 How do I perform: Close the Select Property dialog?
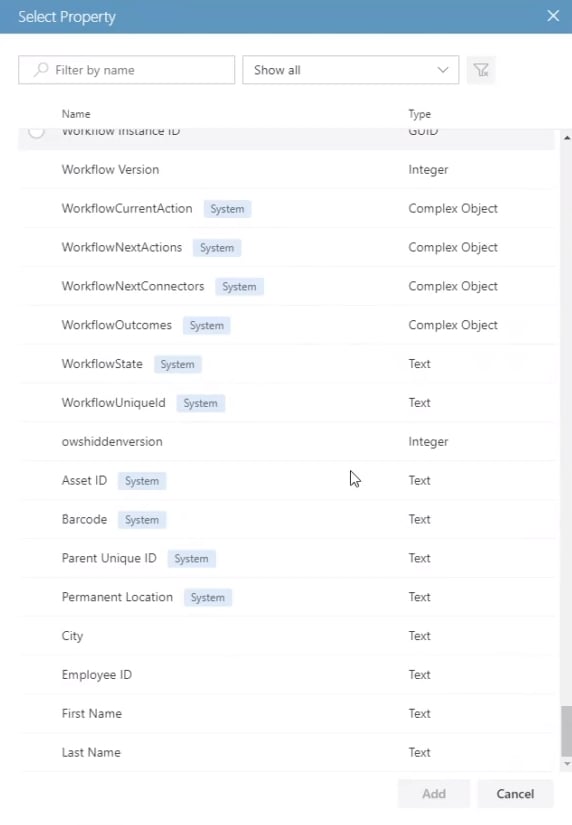tap(553, 16)
